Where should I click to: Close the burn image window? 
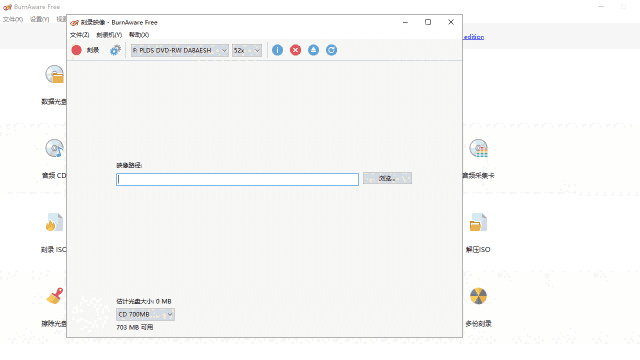pyautogui.click(x=451, y=22)
